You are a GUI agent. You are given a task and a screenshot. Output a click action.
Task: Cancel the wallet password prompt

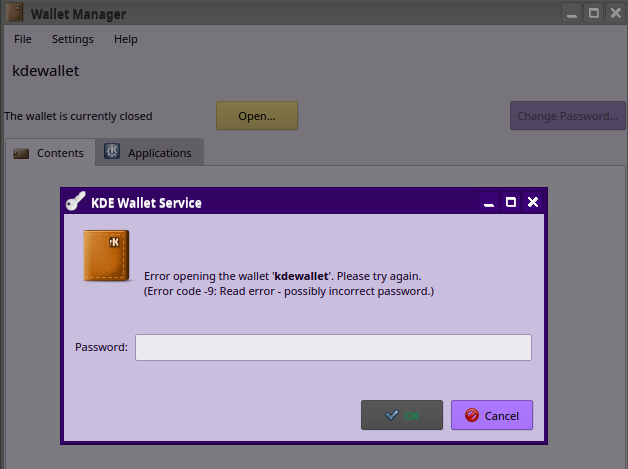pos(491,415)
